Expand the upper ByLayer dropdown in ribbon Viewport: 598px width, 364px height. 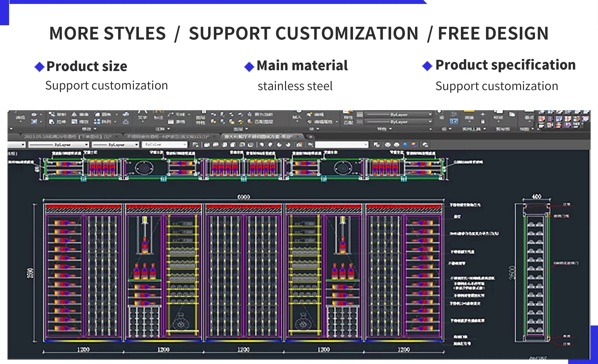(x=430, y=114)
